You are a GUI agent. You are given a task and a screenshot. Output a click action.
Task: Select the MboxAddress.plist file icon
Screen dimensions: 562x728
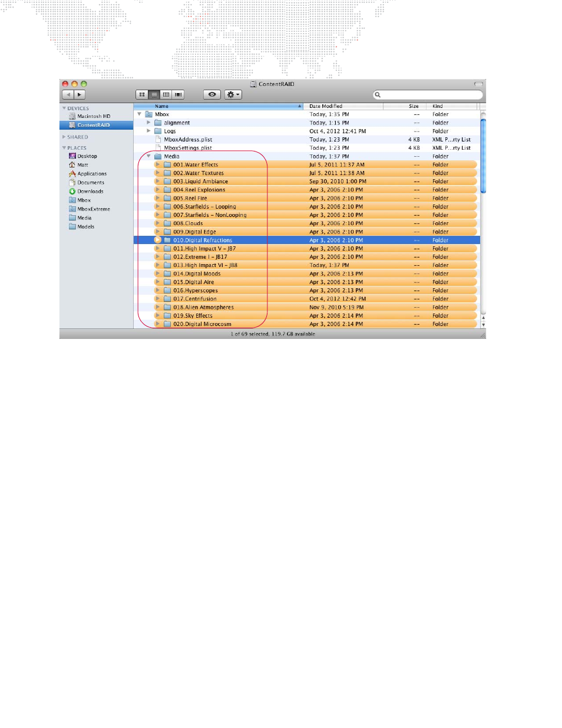[158, 140]
